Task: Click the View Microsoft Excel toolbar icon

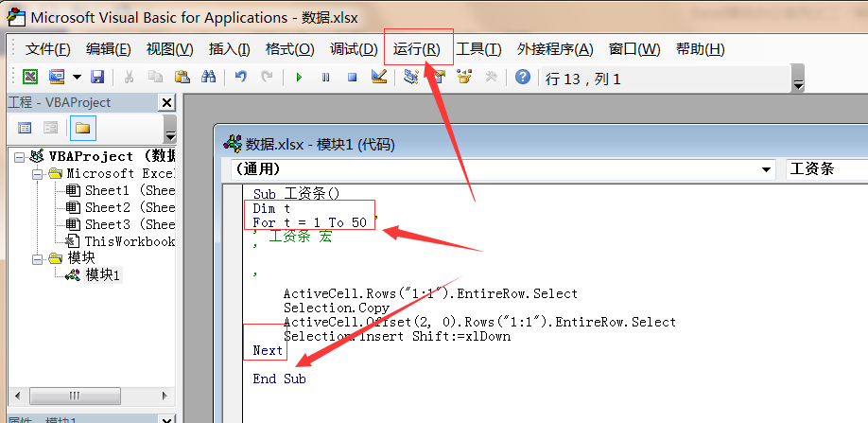Action: [x=30, y=77]
